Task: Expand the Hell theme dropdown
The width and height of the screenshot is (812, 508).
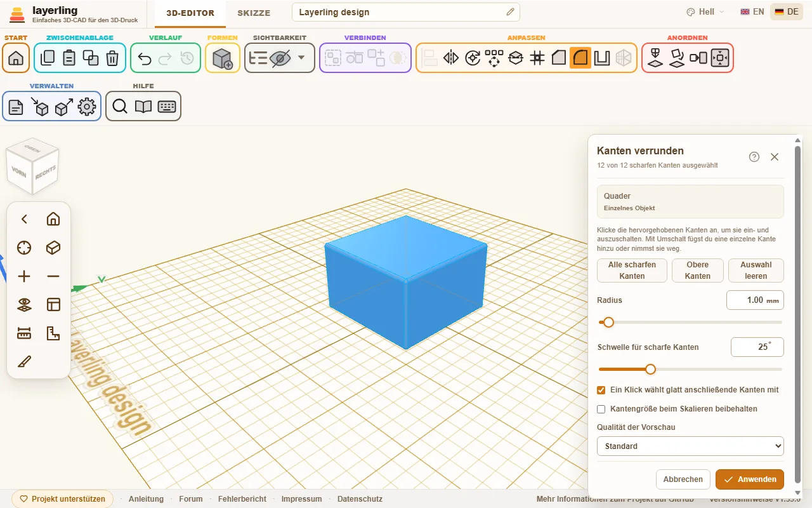Action: point(705,12)
